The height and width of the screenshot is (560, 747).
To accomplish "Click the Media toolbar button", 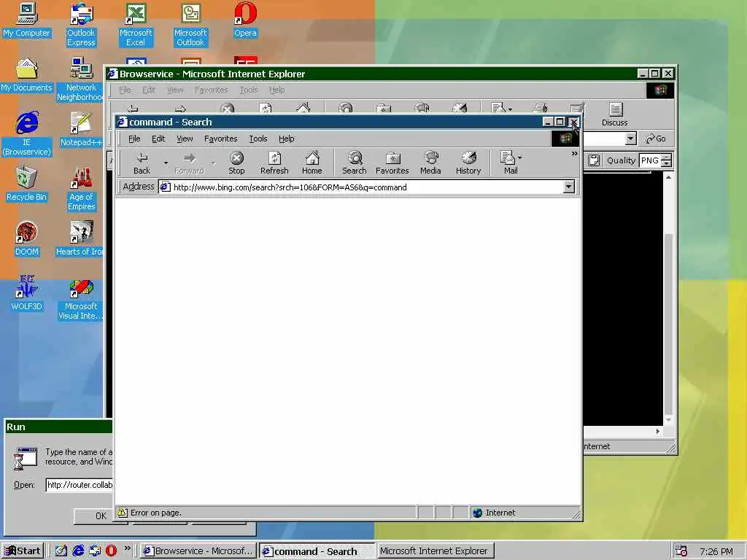I will (x=430, y=163).
